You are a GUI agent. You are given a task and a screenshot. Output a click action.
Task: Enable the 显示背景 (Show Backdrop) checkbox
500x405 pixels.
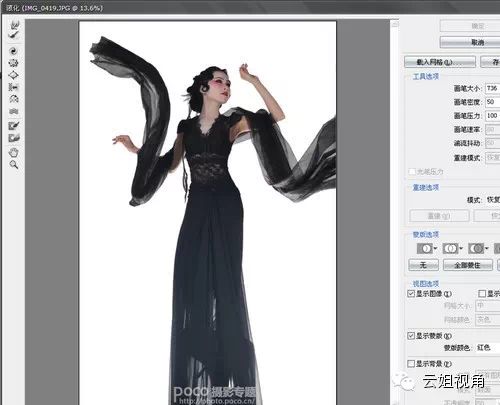tap(411, 363)
